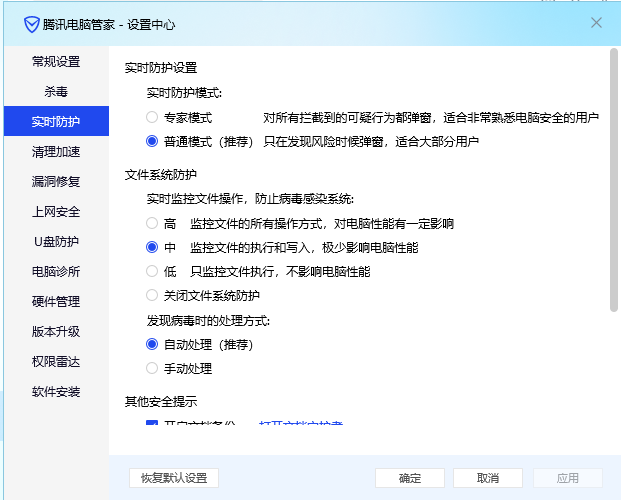Open the 电脑诊所 section
This screenshot has height=500, width=621.
(x=56, y=271)
